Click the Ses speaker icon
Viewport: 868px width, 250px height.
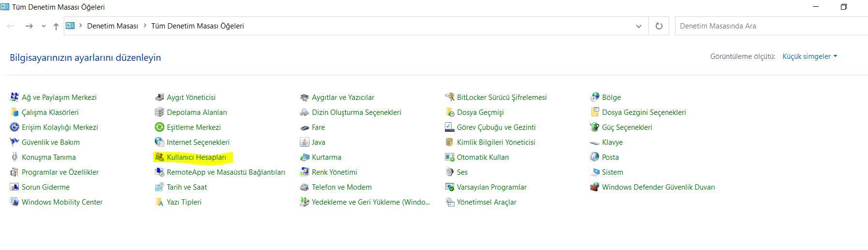point(449,172)
